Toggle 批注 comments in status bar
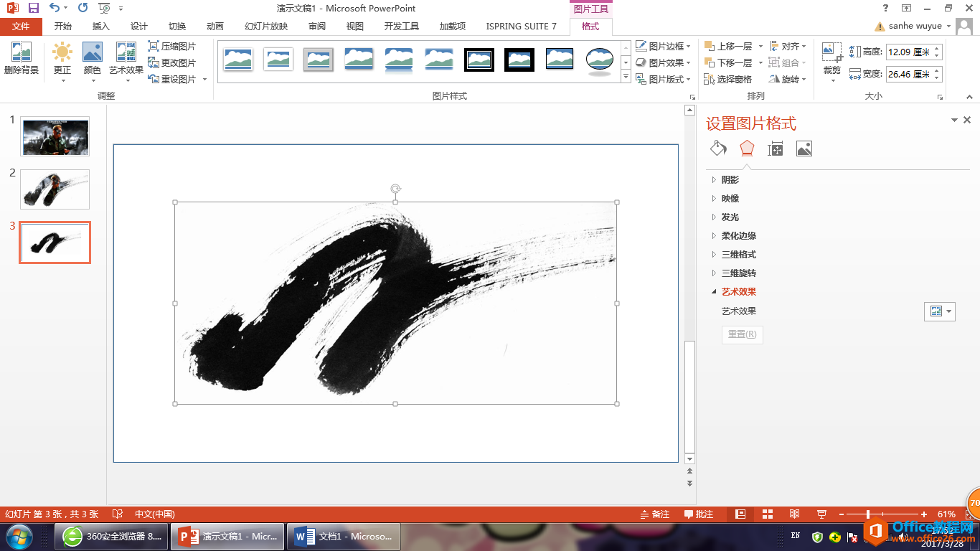The width and height of the screenshot is (980, 551). [x=699, y=514]
